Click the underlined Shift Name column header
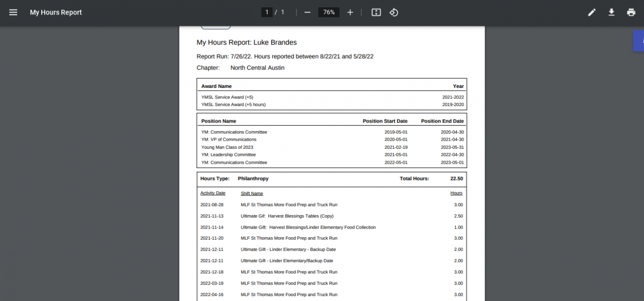Screen dimensions: 644x301 [252, 193]
